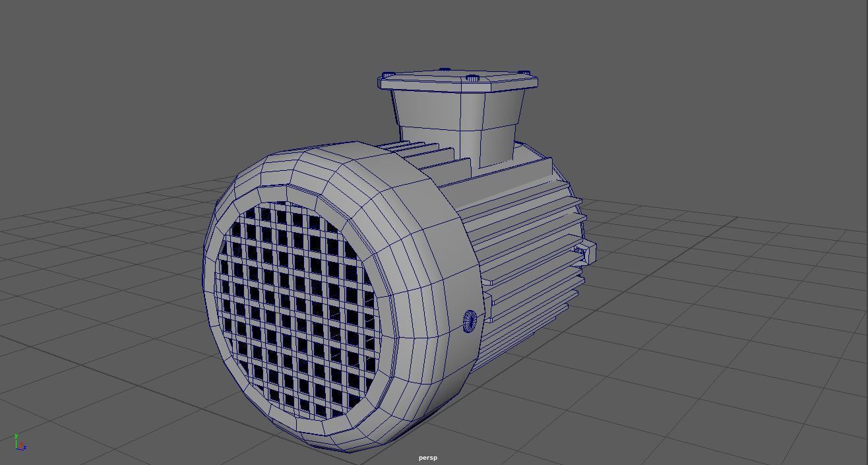Select the square-hole fan grille mesh
The width and height of the screenshot is (868, 465).
[298, 310]
